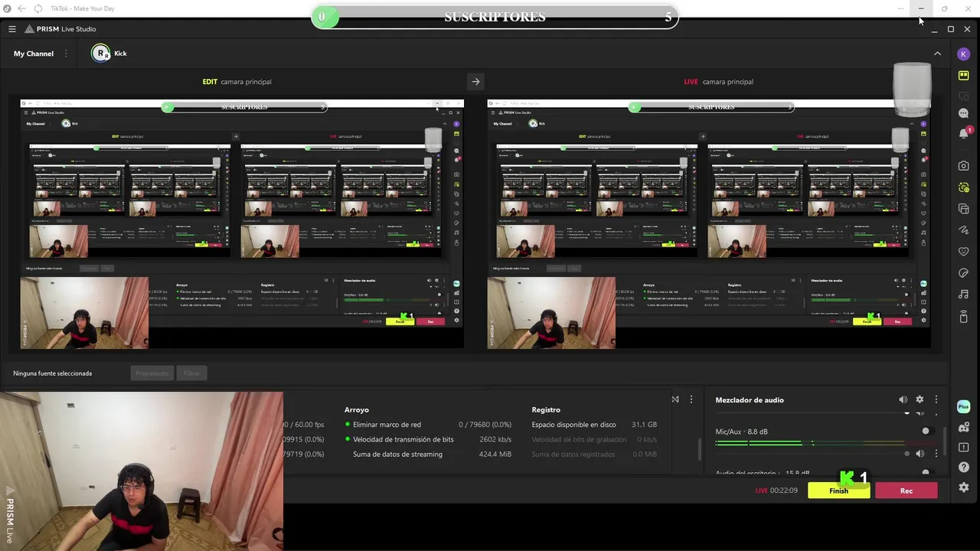Click the Filtrar button
The width and height of the screenshot is (980, 551).
192,373
